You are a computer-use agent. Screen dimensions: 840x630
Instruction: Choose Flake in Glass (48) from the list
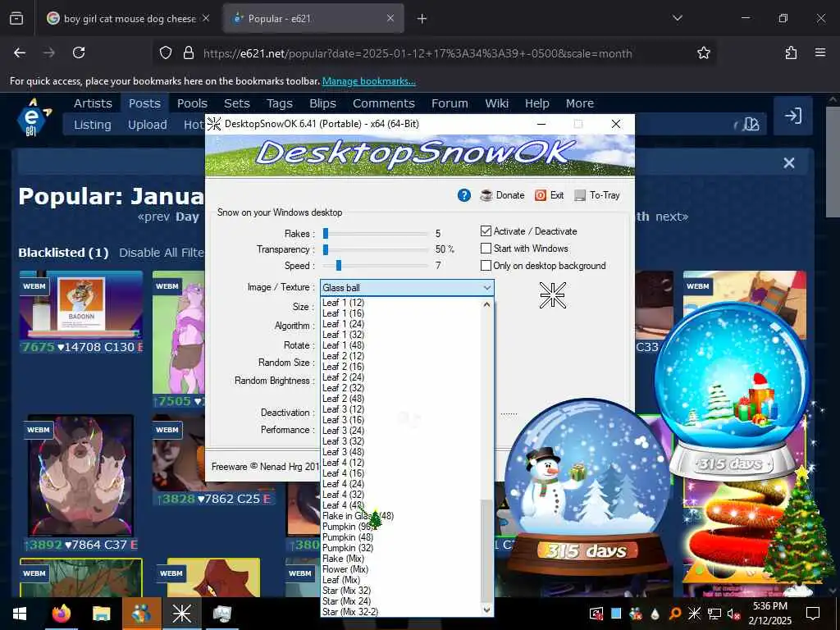tap(358, 516)
